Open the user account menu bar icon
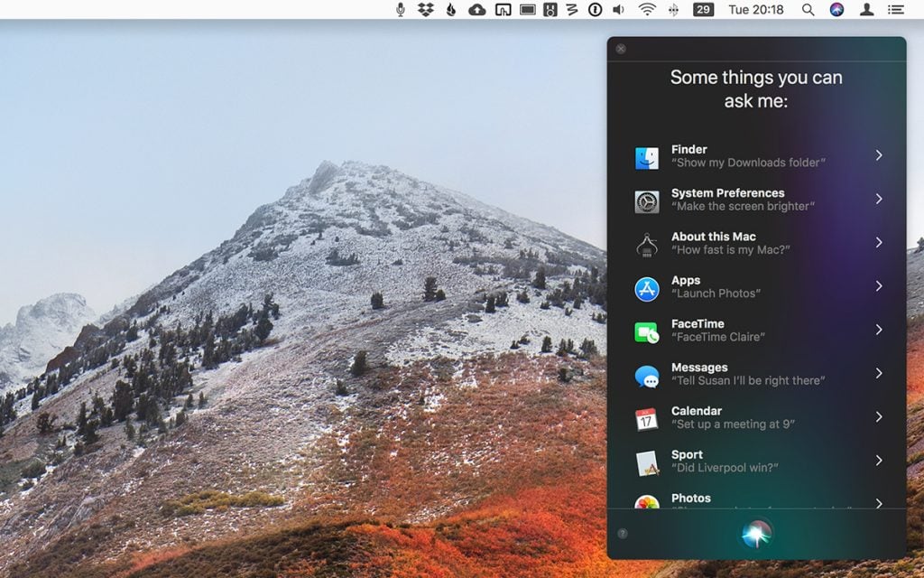 point(866,9)
